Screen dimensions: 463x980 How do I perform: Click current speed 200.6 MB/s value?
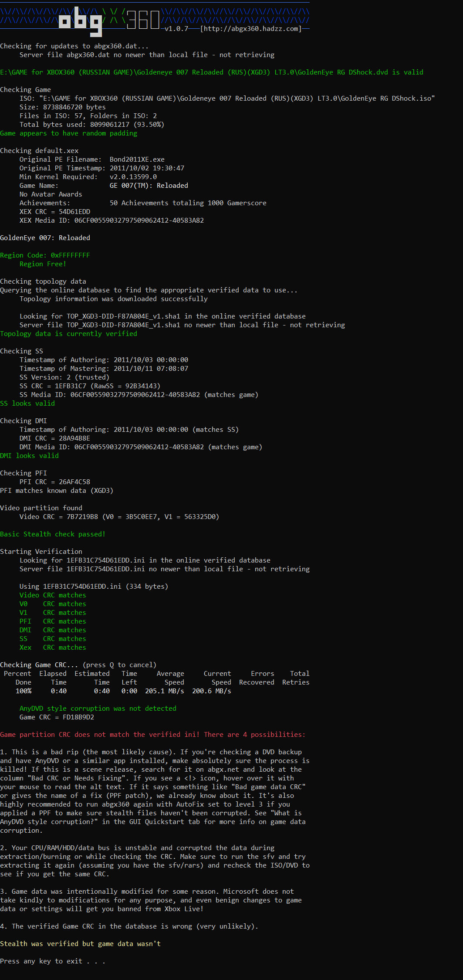coord(212,691)
